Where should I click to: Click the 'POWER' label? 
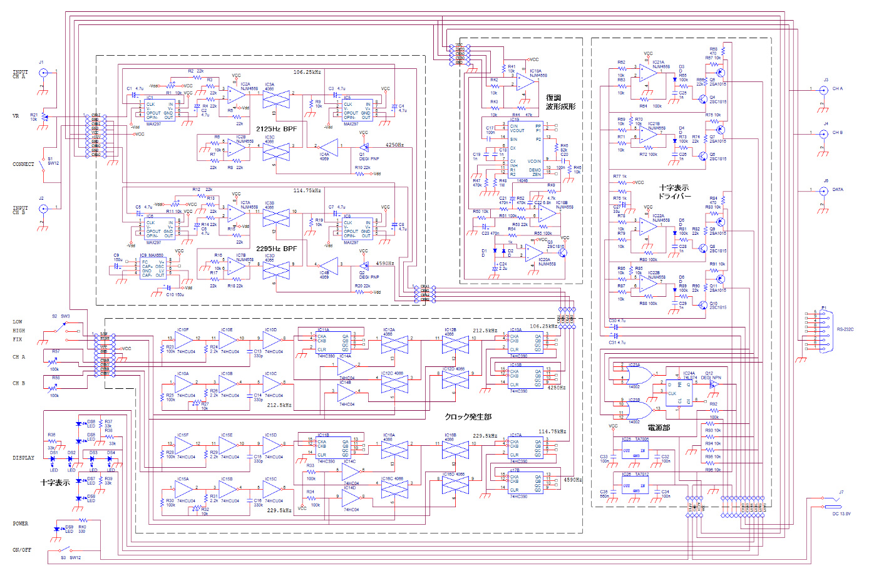(x=21, y=524)
